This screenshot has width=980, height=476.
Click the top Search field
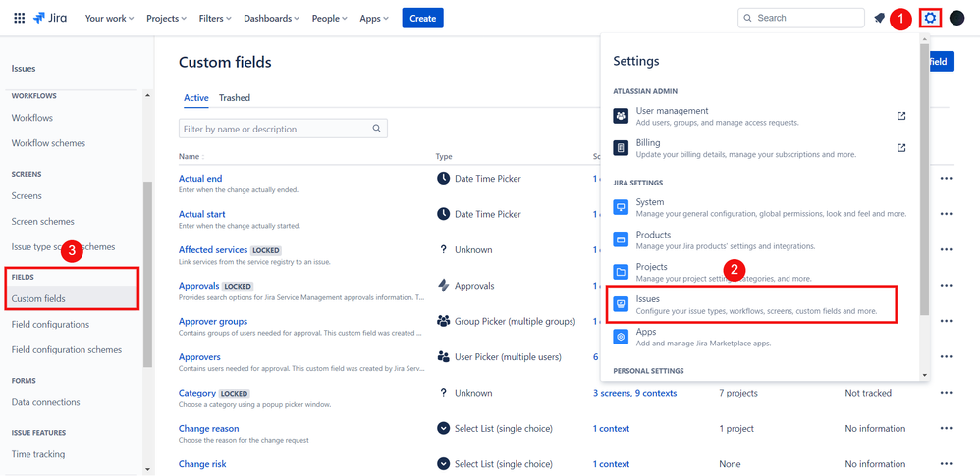800,18
